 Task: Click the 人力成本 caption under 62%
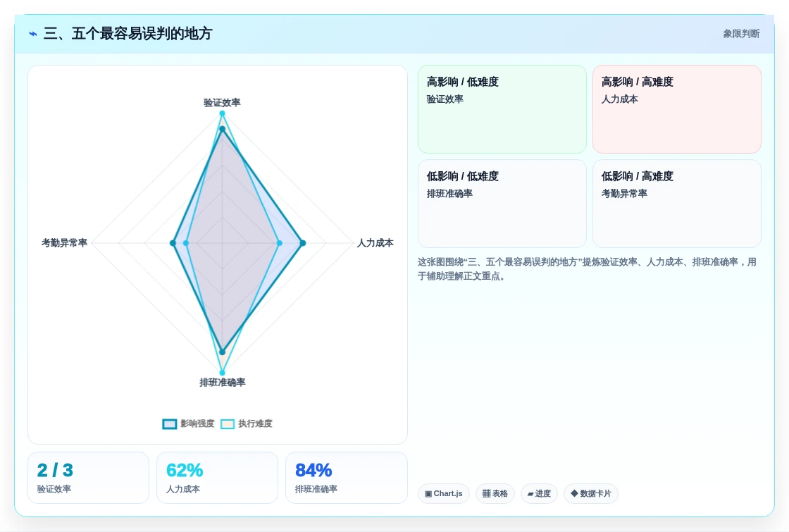tap(182, 489)
